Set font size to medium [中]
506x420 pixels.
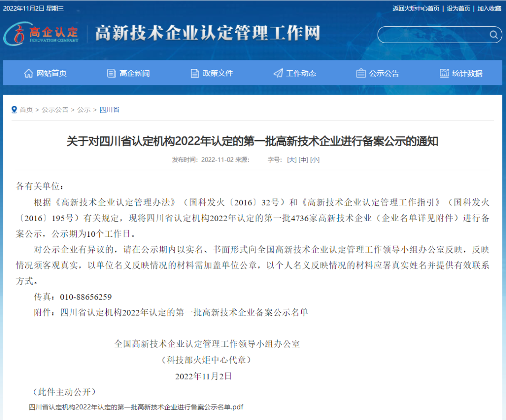pos(303,159)
